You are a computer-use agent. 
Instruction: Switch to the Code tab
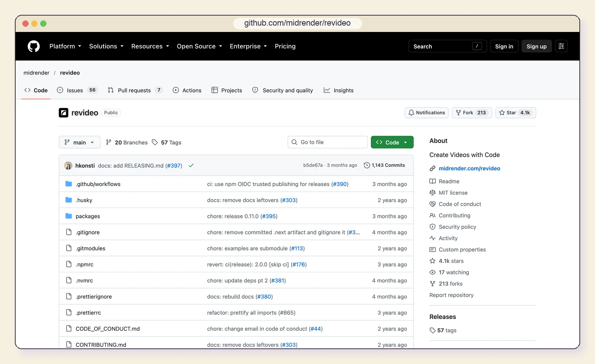point(36,90)
